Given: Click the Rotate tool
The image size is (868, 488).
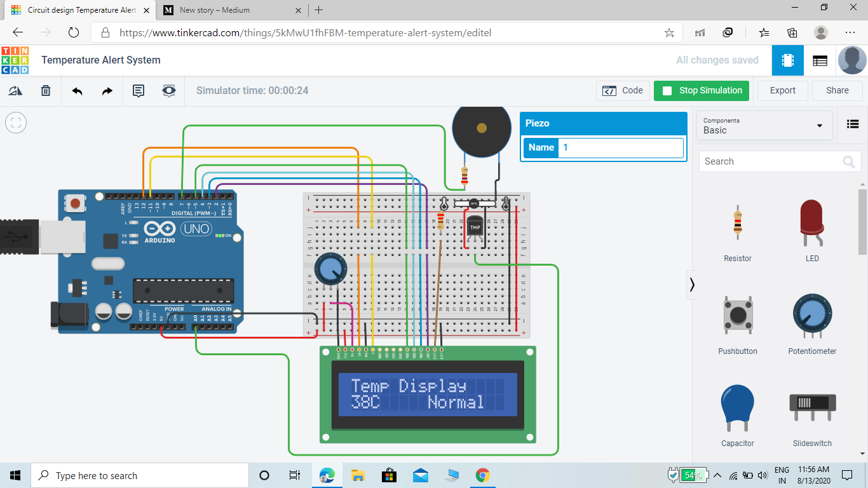Looking at the screenshot, I should point(15,90).
